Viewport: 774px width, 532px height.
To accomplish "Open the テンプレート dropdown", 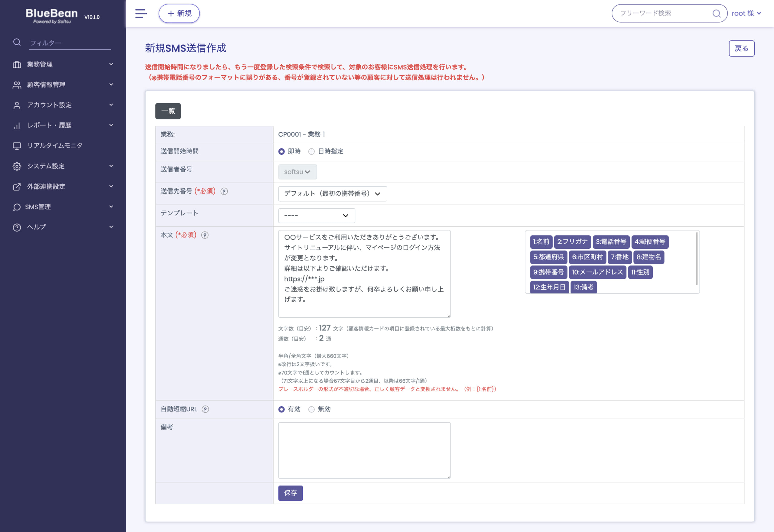I will click(316, 216).
